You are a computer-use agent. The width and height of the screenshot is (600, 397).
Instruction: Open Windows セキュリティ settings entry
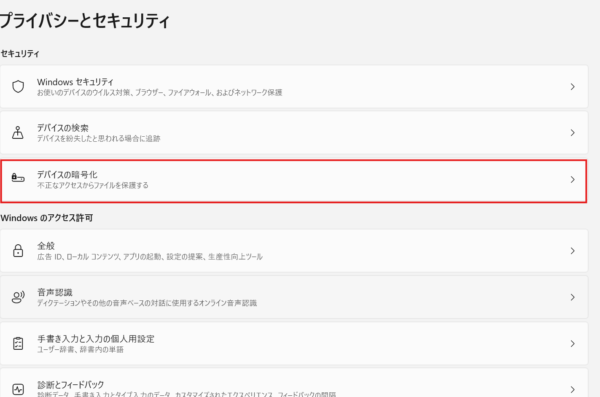[294, 87]
